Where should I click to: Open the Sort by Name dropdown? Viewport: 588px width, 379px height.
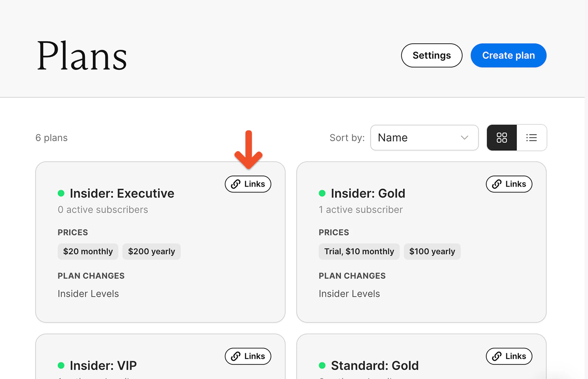[424, 138]
